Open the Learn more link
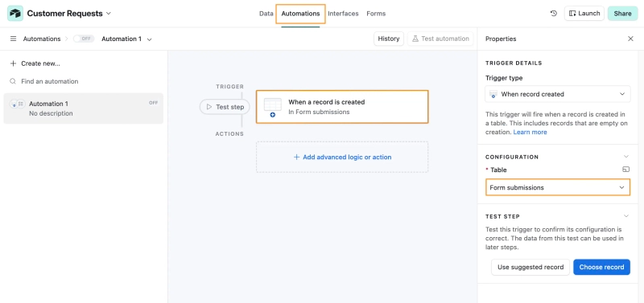This screenshot has height=303, width=644. click(530, 132)
